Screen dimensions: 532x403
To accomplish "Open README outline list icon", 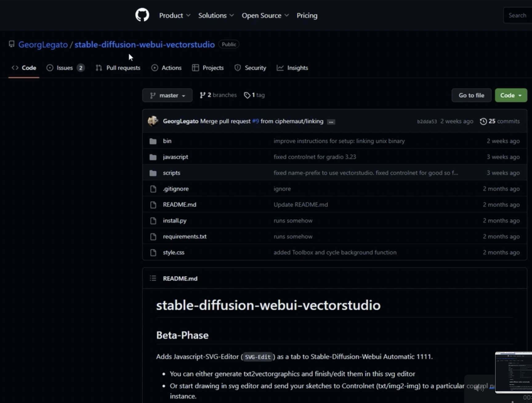I will pyautogui.click(x=153, y=279).
